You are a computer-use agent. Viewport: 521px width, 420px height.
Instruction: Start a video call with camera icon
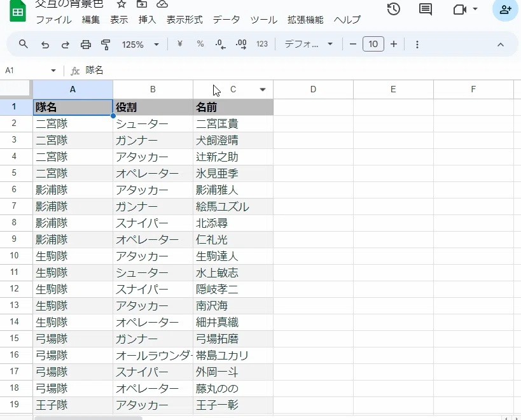pyautogui.click(x=460, y=10)
